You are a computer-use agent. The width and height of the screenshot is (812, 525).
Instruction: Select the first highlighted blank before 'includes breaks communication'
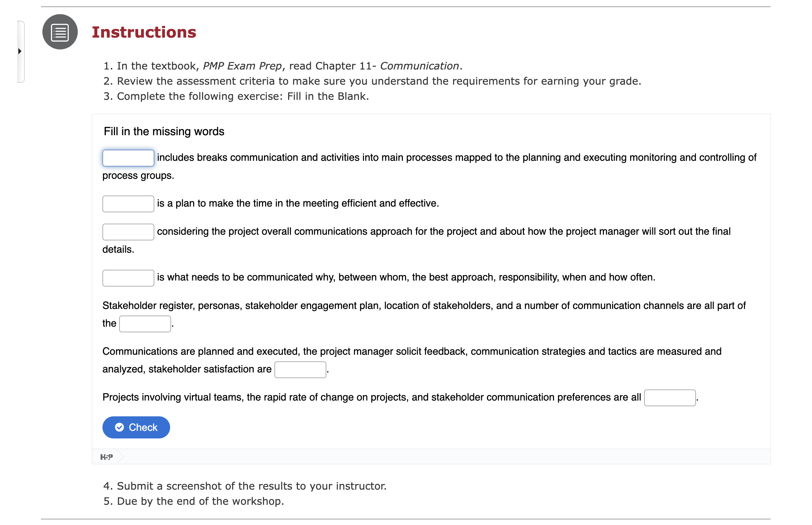coord(128,158)
